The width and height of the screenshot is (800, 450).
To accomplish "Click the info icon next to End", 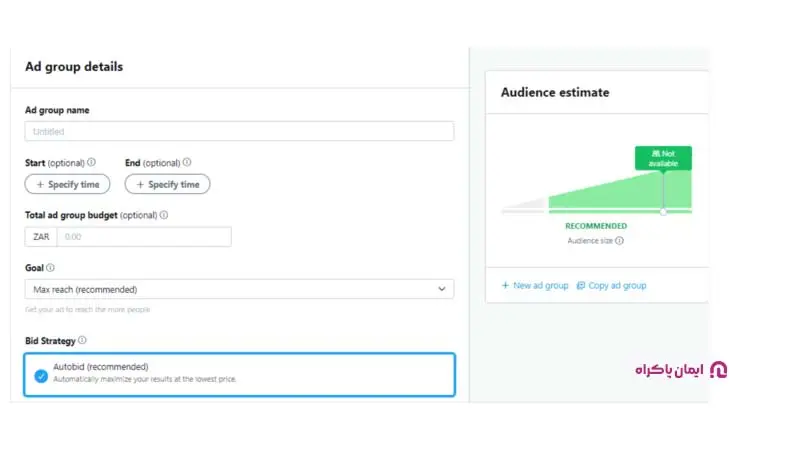I will pyautogui.click(x=187, y=162).
